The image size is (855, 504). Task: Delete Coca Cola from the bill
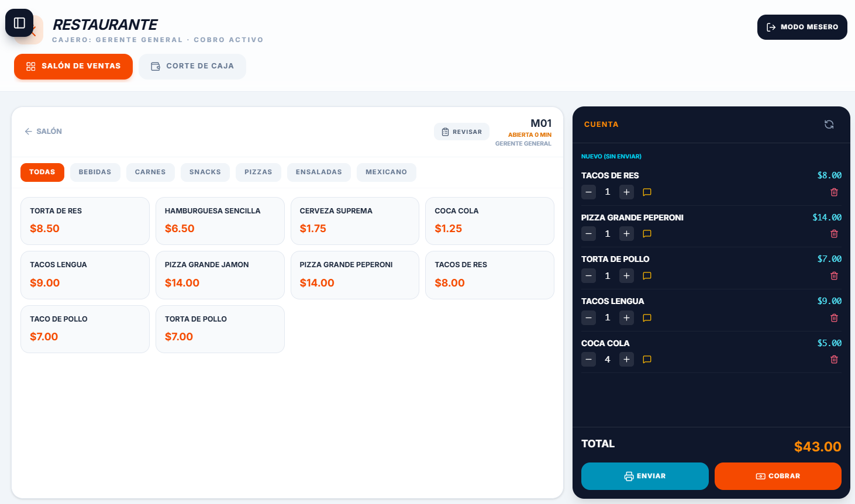(x=834, y=360)
